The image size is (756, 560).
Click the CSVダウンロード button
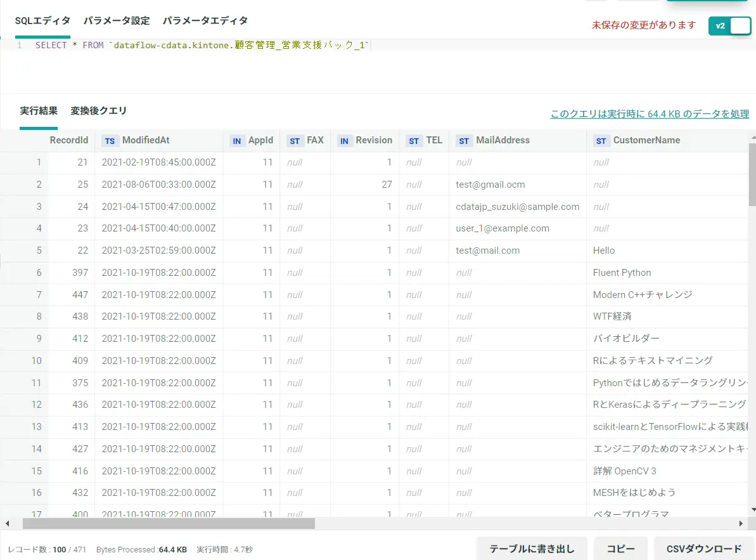pyautogui.click(x=704, y=549)
